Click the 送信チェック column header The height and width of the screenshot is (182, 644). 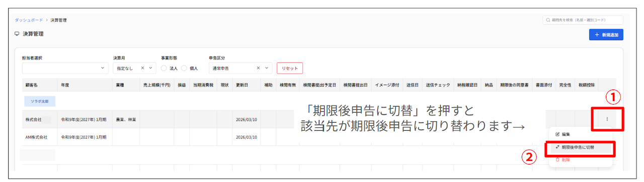437,85
